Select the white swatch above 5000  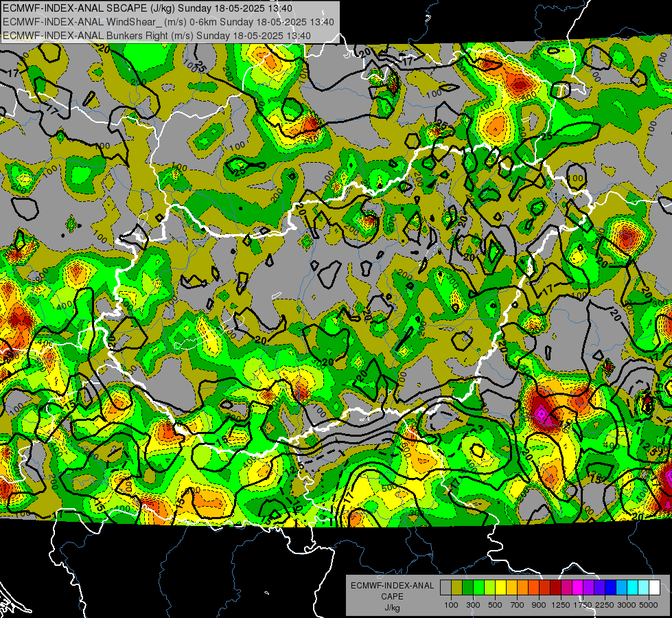point(654,588)
